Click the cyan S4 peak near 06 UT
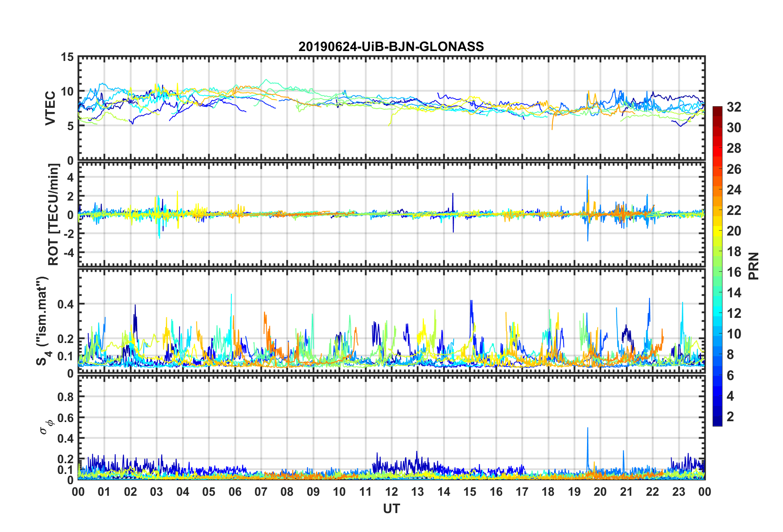783x532 pixels. click(x=231, y=295)
